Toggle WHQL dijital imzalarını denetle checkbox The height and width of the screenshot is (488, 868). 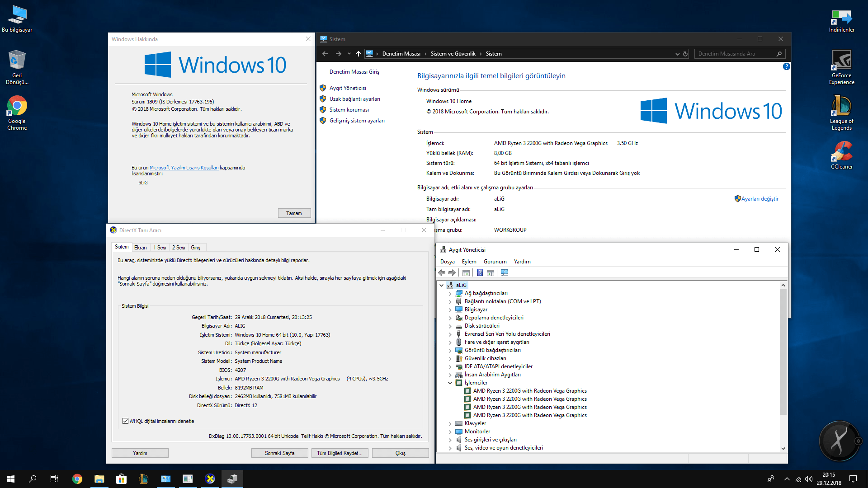click(x=125, y=421)
